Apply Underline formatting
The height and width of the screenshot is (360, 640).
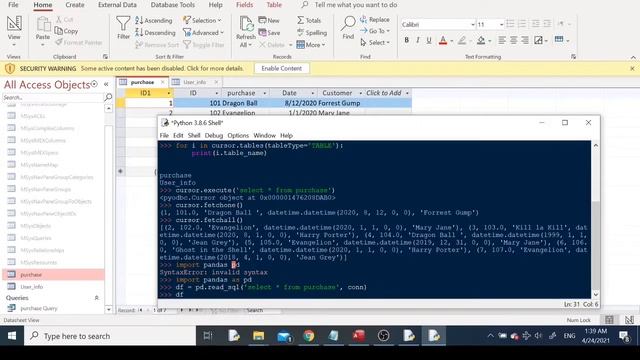point(429,40)
